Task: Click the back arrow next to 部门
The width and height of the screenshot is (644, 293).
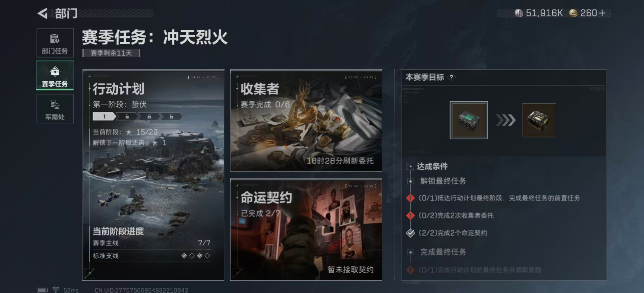Action: tap(43, 13)
